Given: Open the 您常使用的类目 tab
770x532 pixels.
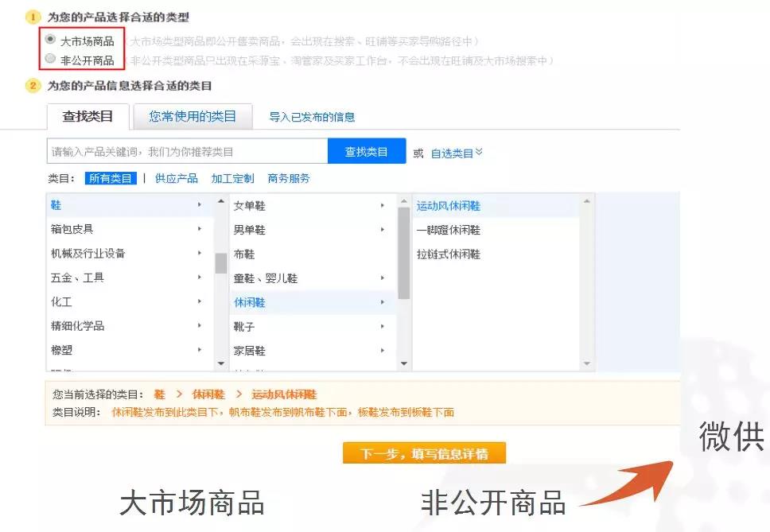Looking at the screenshot, I should tap(192, 116).
